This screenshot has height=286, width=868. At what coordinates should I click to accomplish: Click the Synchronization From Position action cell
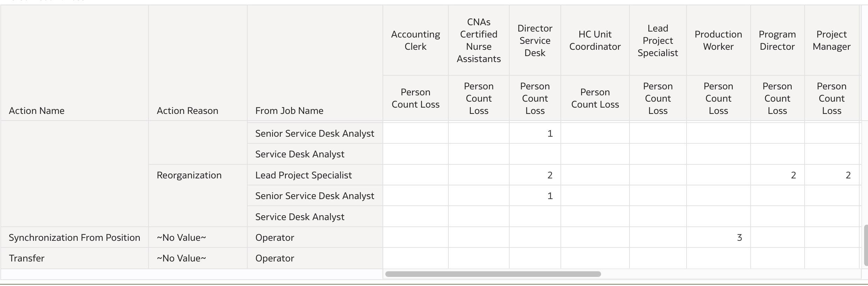(74, 238)
